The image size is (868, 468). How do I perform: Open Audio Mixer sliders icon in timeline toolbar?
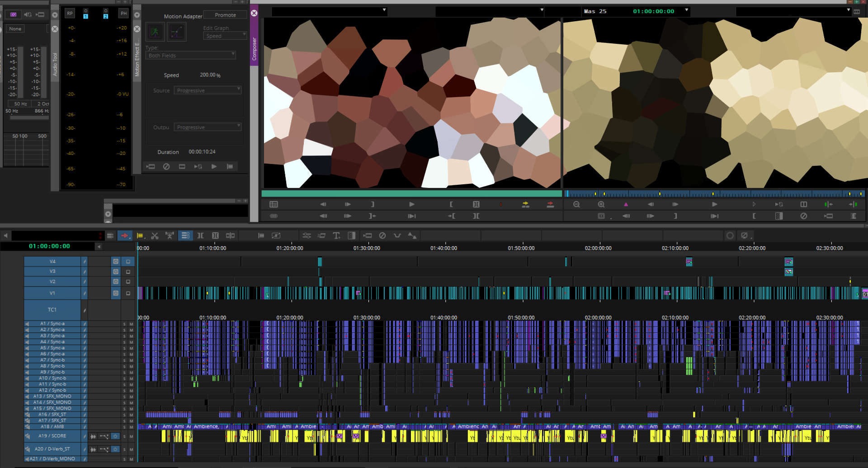coord(307,235)
